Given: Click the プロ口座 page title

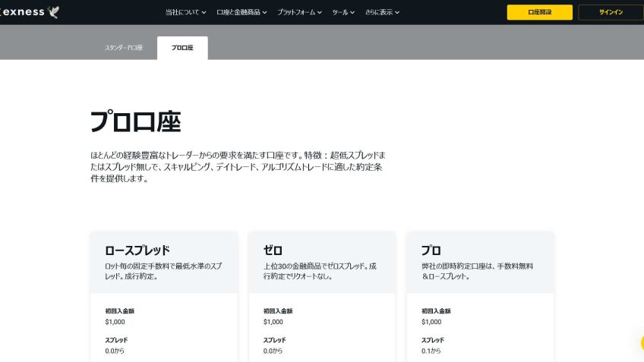Looking at the screenshot, I should point(135,121).
